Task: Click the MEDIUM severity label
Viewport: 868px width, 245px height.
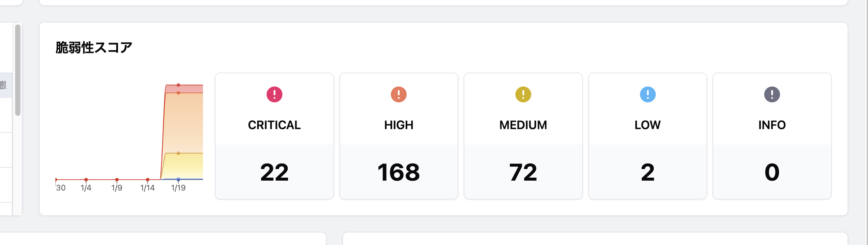Action: [523, 125]
